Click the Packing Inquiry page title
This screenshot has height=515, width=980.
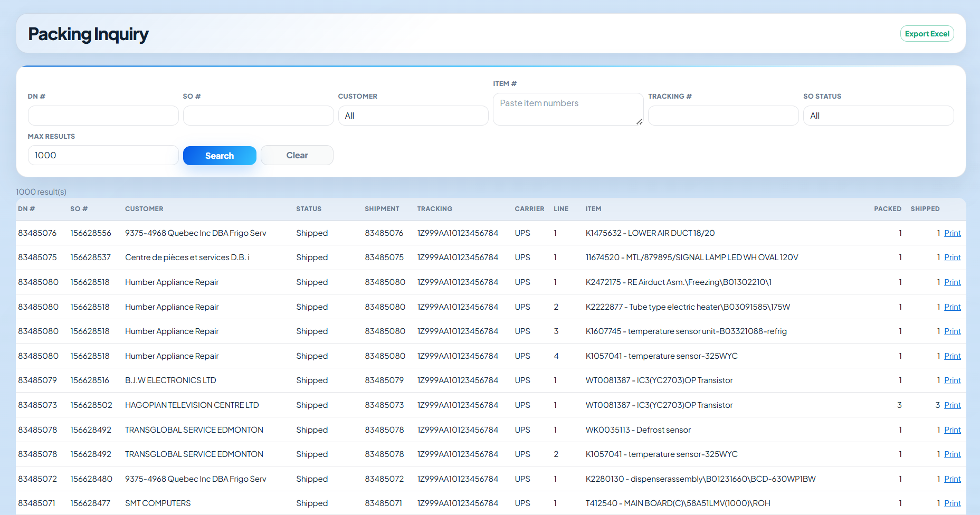(88, 34)
